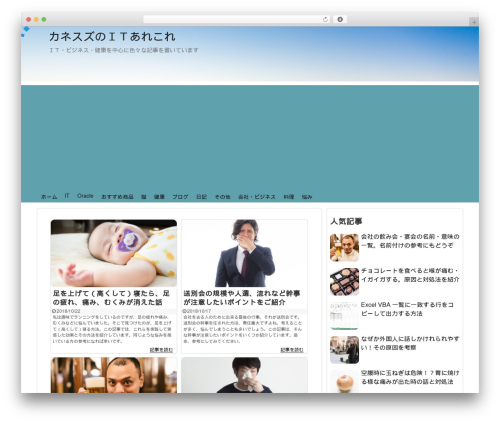Click sidebar chocolate box thumbnail
Image resolution: width=500 pixels, height=423 pixels.
(x=344, y=282)
